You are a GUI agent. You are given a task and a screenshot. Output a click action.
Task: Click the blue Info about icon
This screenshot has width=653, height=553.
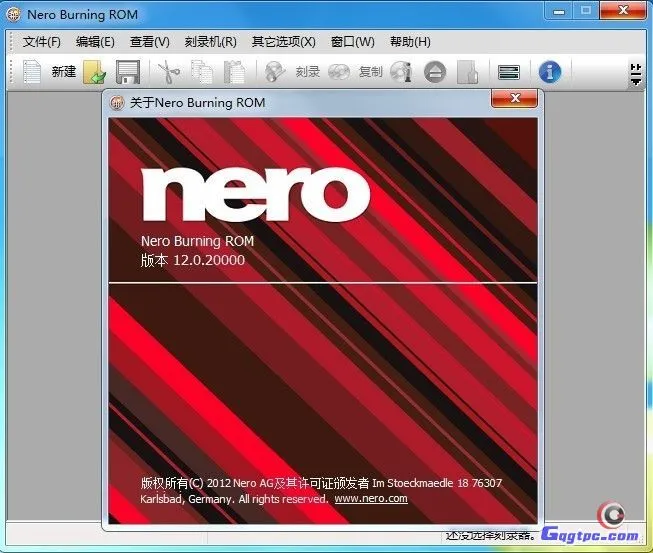549,72
